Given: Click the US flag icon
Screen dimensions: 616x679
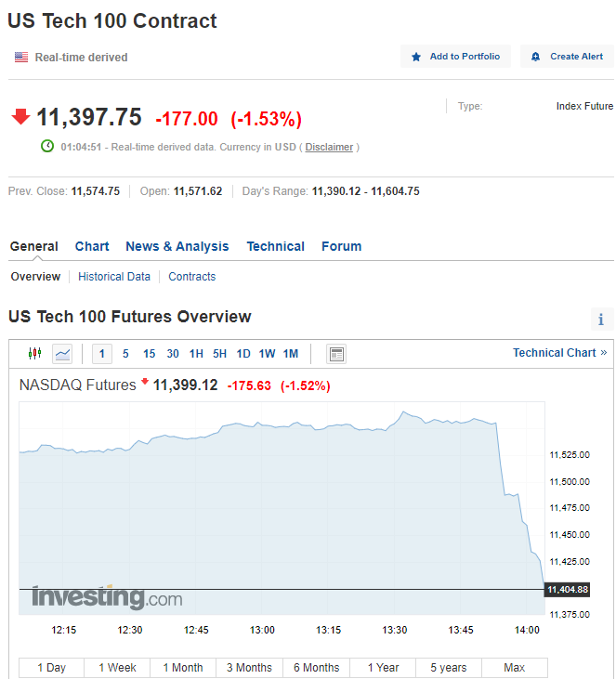Looking at the screenshot, I should point(21,58).
